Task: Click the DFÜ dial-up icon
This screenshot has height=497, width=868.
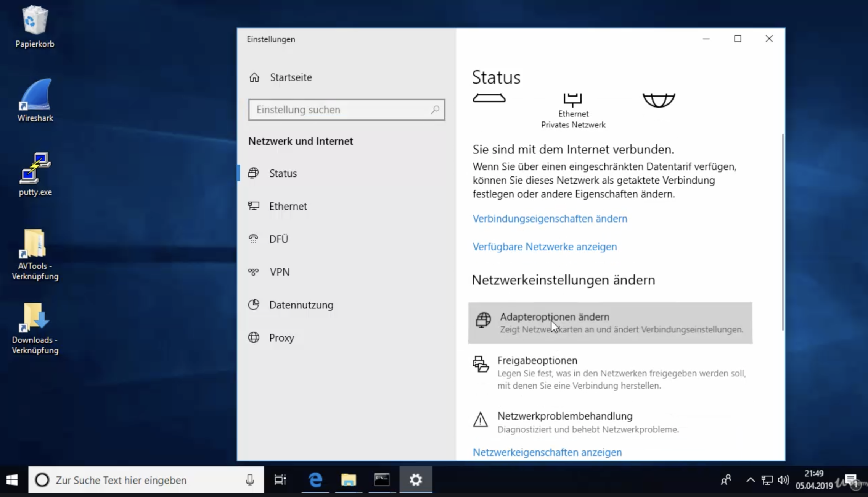Action: click(254, 239)
